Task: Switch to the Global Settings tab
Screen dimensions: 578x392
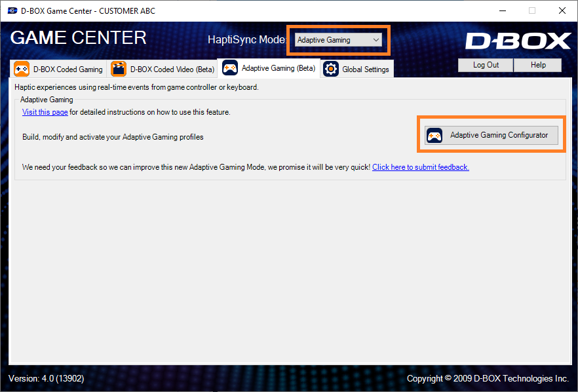Action: coord(356,68)
